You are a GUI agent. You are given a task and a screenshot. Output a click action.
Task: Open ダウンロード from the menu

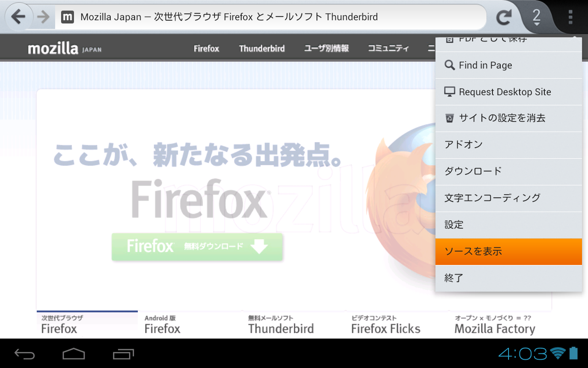click(x=509, y=172)
